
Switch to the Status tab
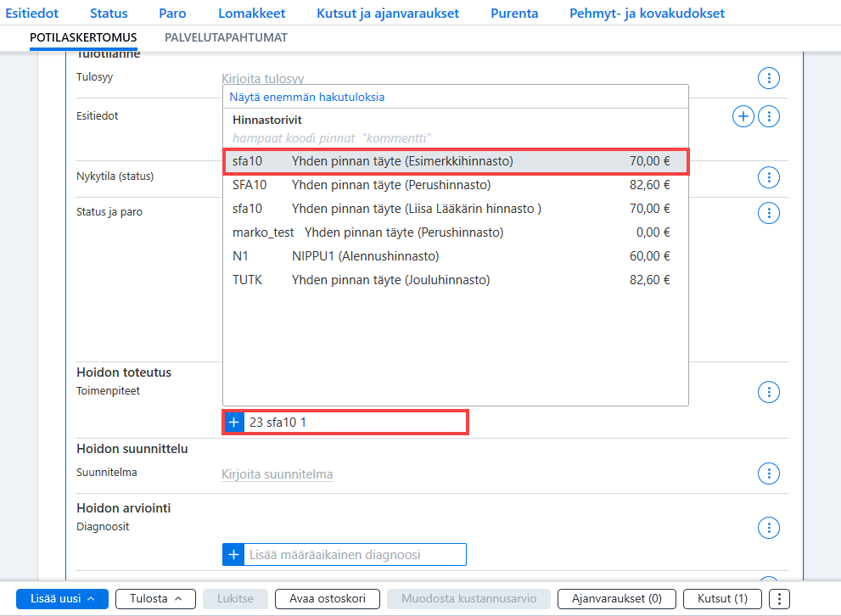pos(109,14)
